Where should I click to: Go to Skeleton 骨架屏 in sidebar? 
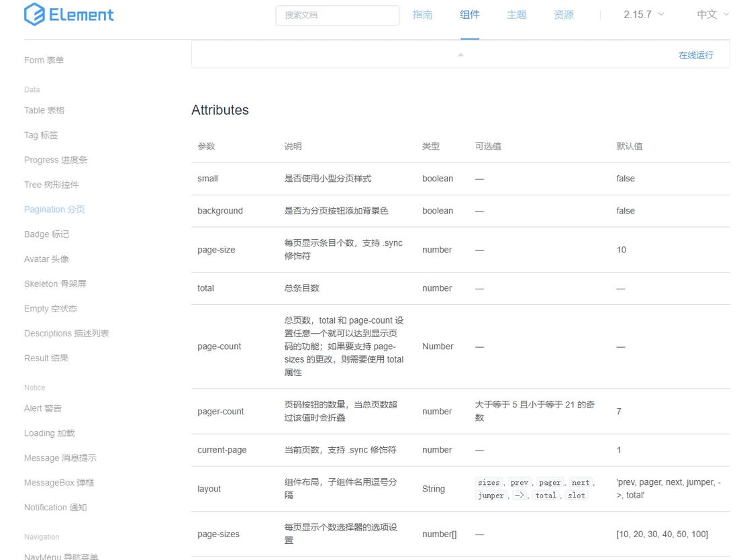pos(55,283)
